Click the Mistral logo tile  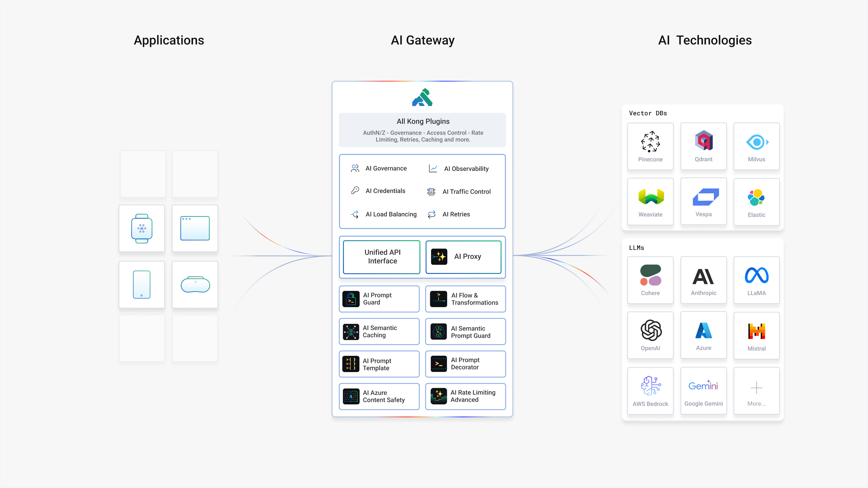click(x=756, y=335)
